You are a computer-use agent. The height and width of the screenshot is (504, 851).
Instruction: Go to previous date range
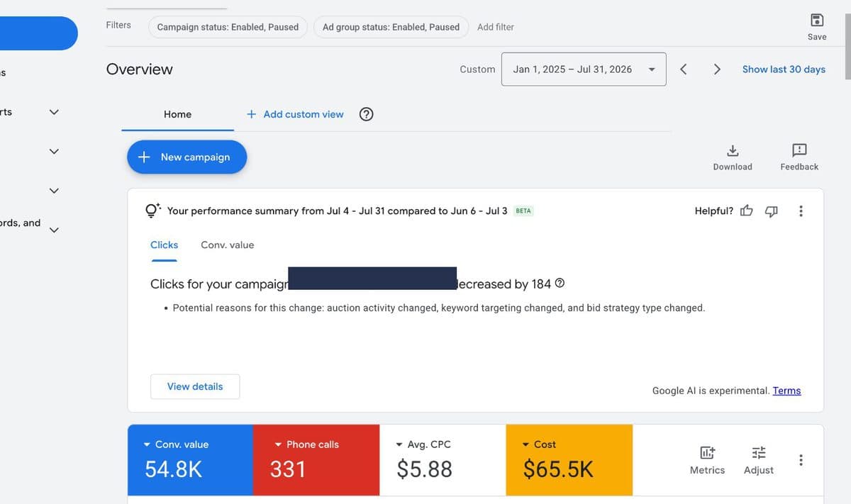click(x=684, y=69)
